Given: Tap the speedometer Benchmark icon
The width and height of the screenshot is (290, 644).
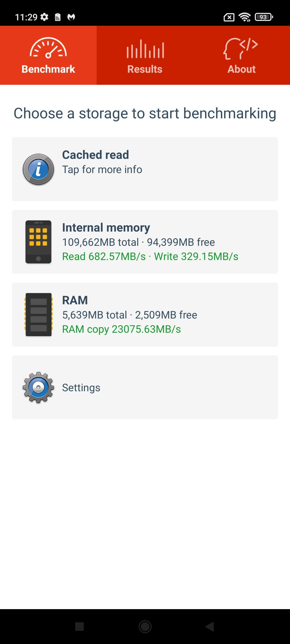Looking at the screenshot, I should 48,48.
